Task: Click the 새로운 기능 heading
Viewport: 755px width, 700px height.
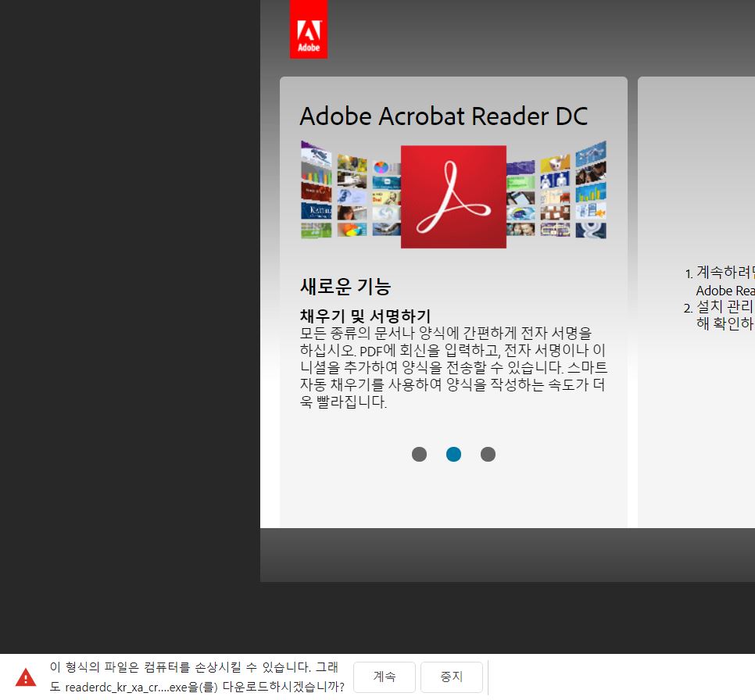Action: [345, 287]
